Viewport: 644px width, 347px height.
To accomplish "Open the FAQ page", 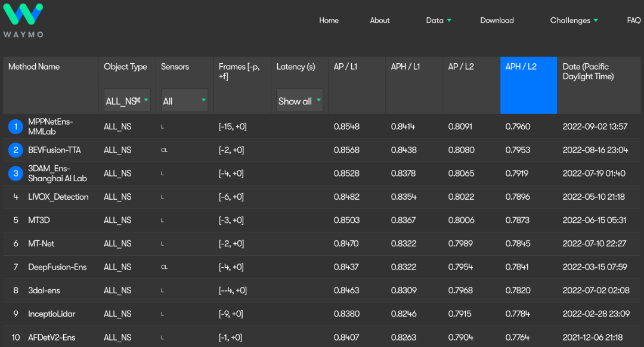I will [x=633, y=20].
